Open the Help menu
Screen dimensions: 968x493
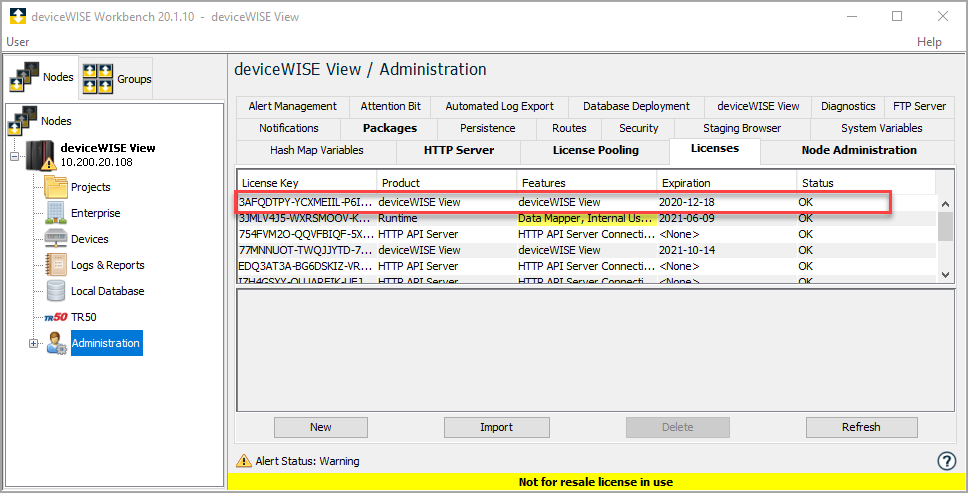(x=929, y=42)
